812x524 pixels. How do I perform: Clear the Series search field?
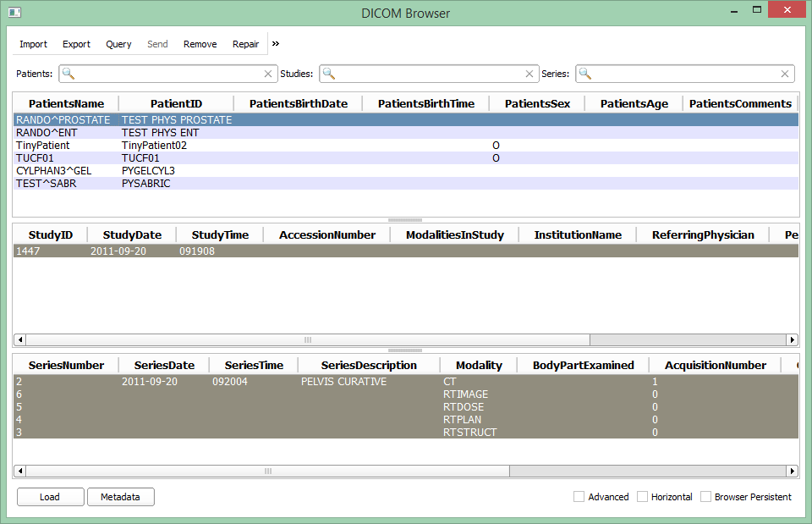[x=785, y=74]
